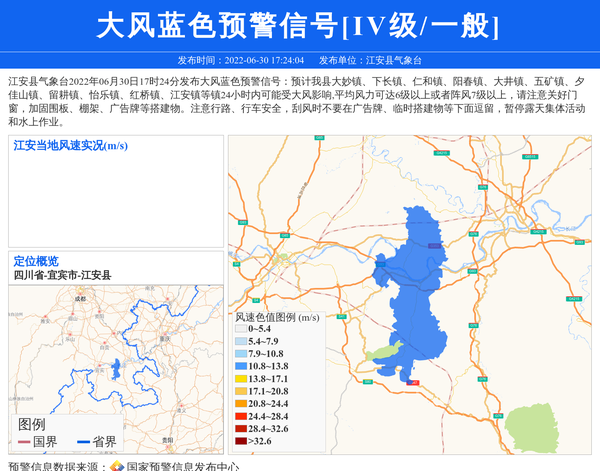
Task: Select the 10.8~13.8 blue legend swatch
Action: click(x=241, y=366)
